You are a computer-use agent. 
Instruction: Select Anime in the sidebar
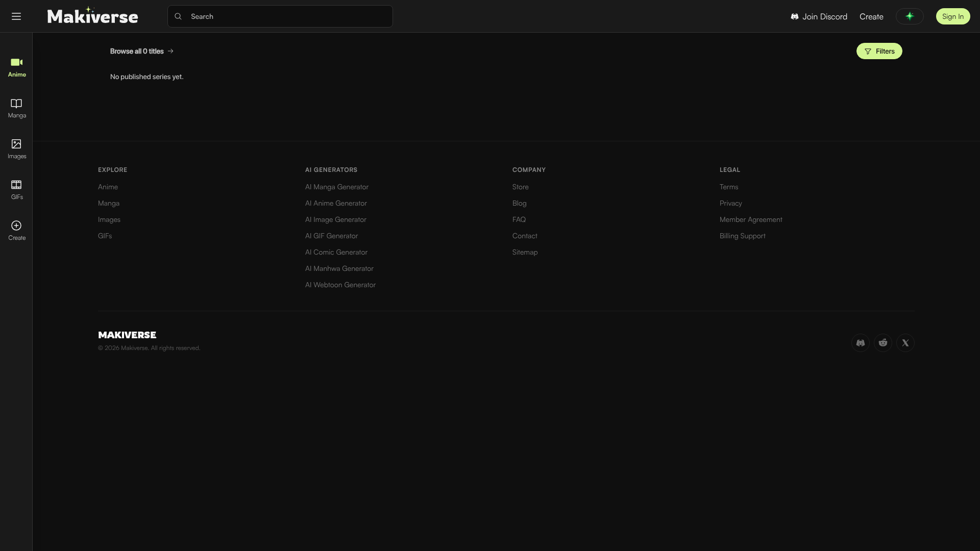[16, 68]
